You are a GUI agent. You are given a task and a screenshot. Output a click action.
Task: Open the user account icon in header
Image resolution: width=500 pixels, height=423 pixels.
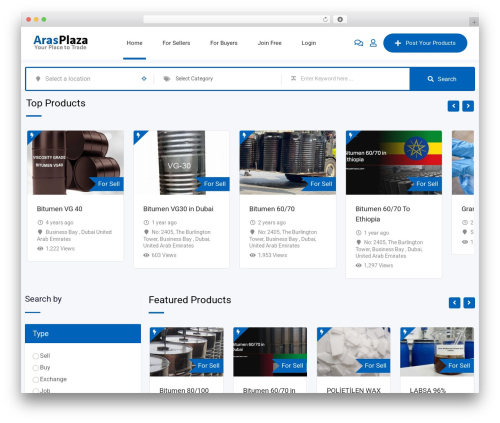[x=373, y=43]
